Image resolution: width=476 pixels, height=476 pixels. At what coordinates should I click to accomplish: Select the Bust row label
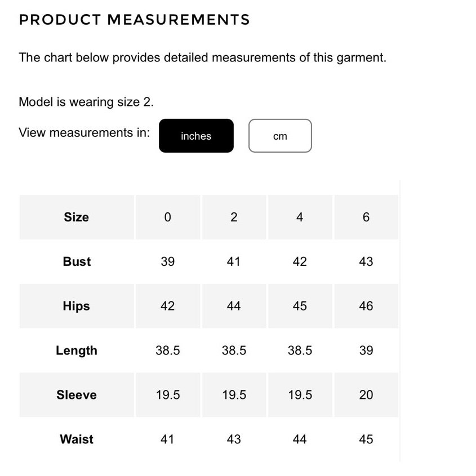[77, 261]
